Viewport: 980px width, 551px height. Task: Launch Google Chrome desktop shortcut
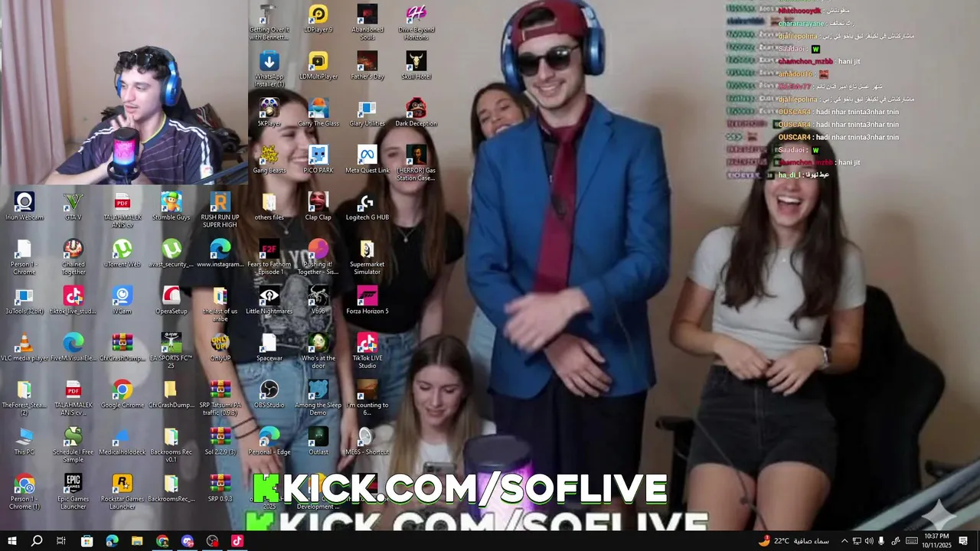[x=122, y=394]
